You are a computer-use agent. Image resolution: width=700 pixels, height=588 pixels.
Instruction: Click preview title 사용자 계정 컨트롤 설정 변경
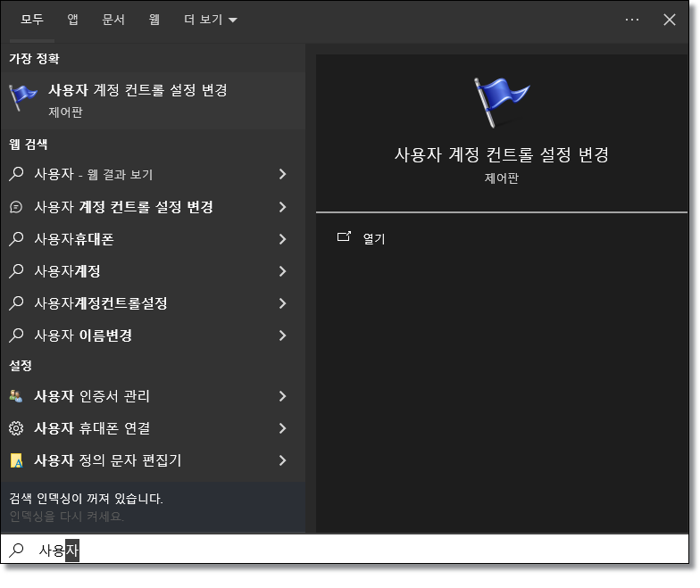tap(502, 155)
